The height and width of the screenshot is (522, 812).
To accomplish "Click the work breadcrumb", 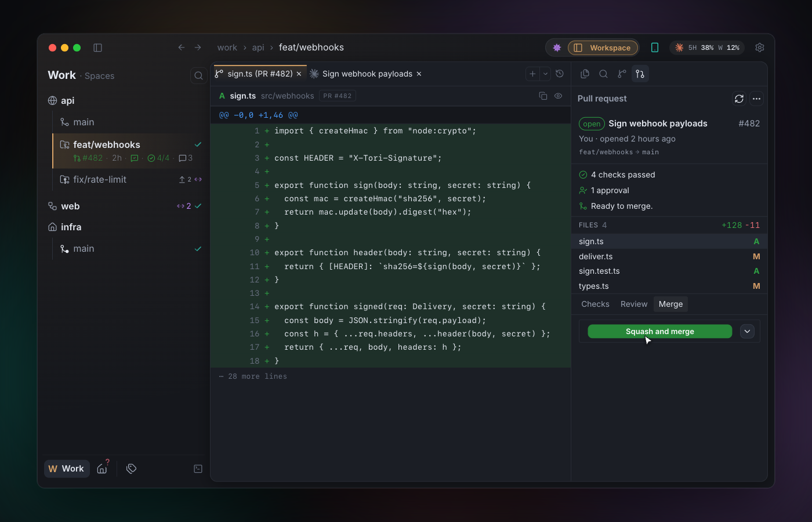I will point(227,48).
